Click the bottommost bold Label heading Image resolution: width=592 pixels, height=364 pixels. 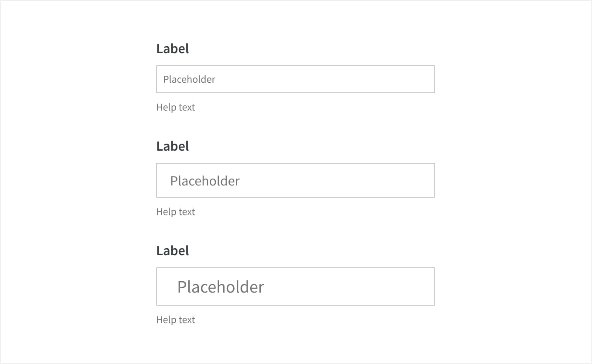pos(173,251)
